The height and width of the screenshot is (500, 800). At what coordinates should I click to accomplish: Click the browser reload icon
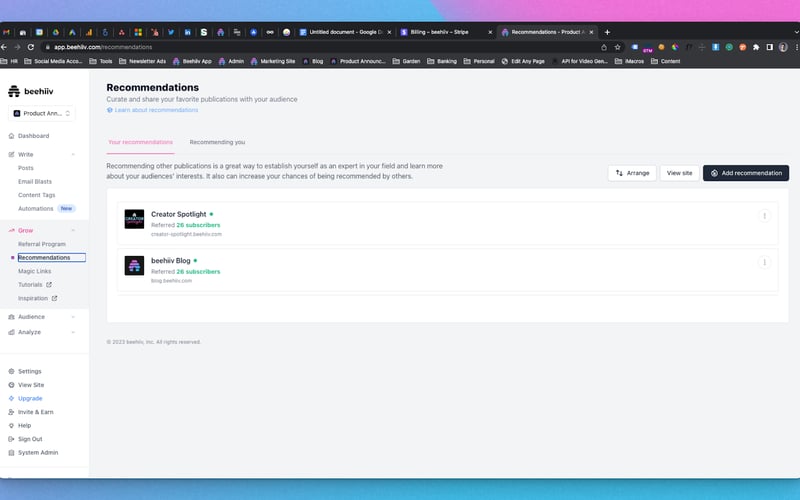click(31, 47)
